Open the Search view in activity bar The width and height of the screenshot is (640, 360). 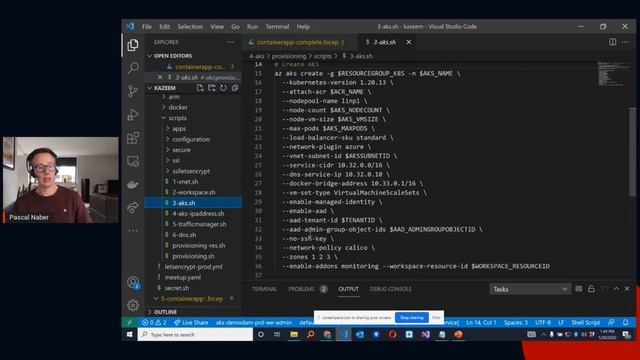(x=133, y=67)
